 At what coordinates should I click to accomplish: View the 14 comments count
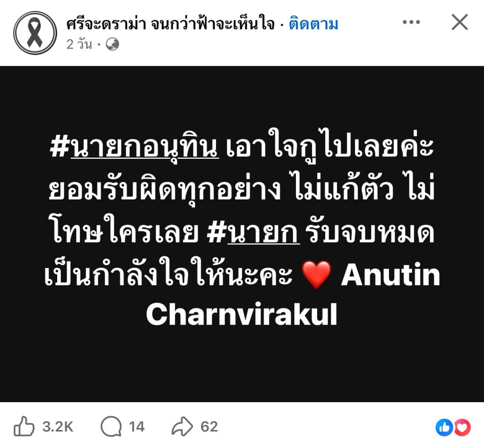[x=137, y=427]
